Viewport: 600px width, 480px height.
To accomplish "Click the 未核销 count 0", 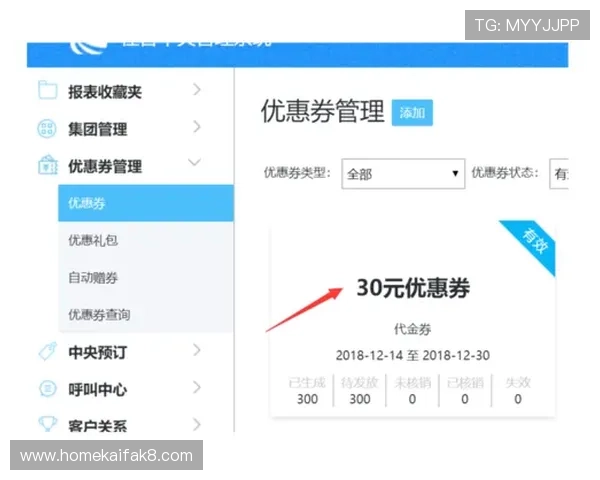I will point(412,399).
